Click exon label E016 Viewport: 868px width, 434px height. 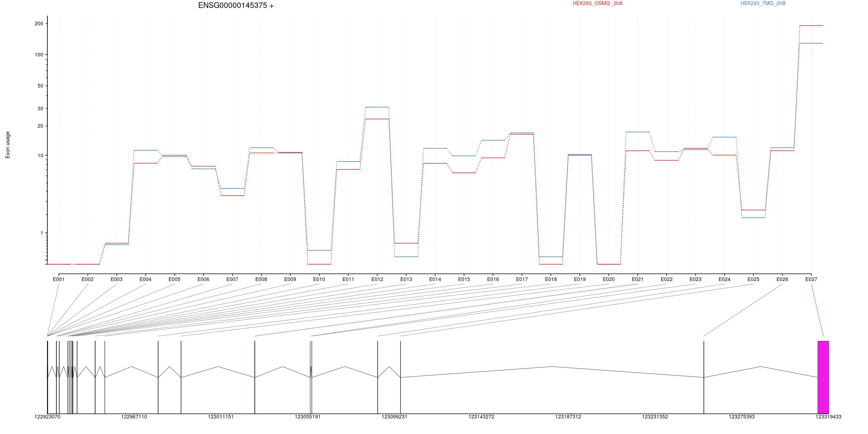493,279
